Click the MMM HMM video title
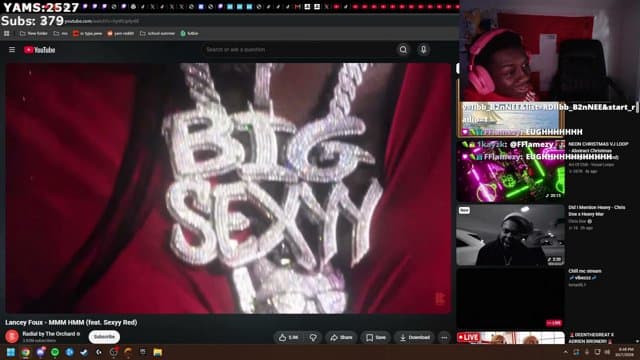Screen dimensions: 640x360 click(71, 322)
